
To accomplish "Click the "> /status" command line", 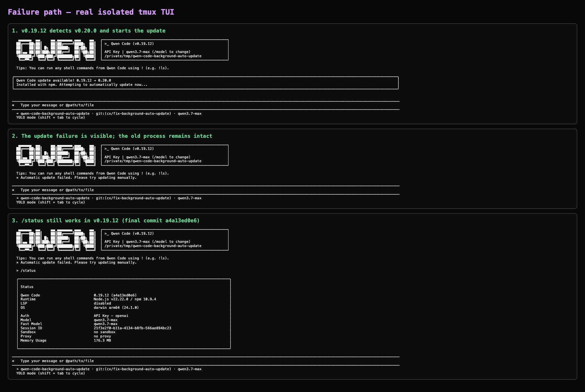I will coord(26,270).
